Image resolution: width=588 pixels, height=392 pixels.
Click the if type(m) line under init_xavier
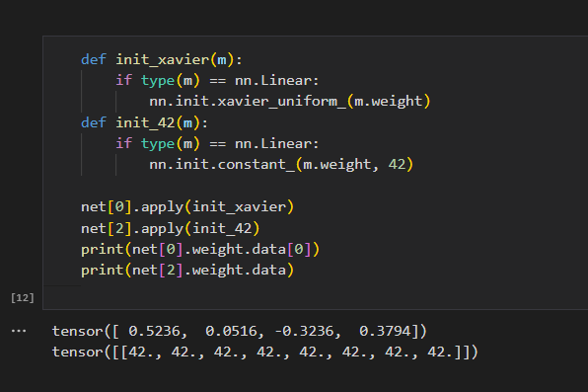point(217,81)
